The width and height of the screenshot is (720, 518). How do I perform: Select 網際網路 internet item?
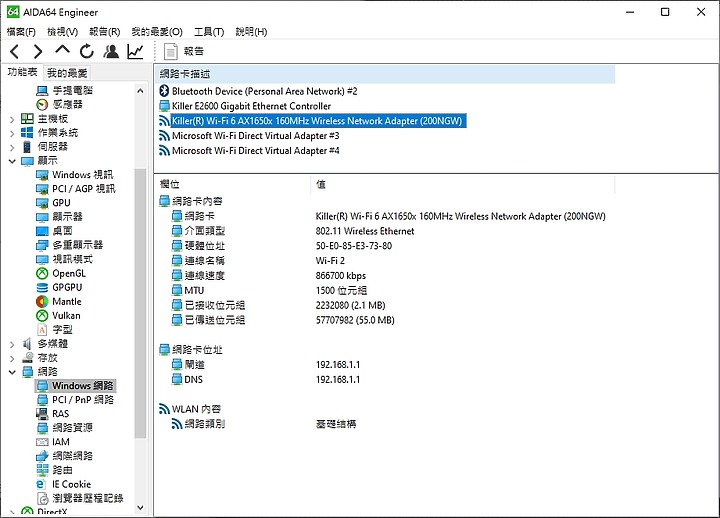[72, 456]
